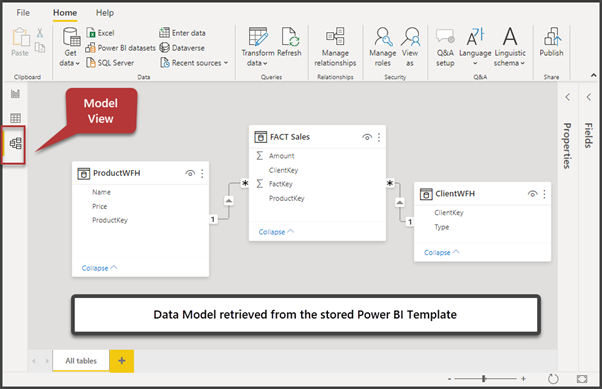Switch to Report view in sidebar
602x389 pixels.
click(x=15, y=93)
